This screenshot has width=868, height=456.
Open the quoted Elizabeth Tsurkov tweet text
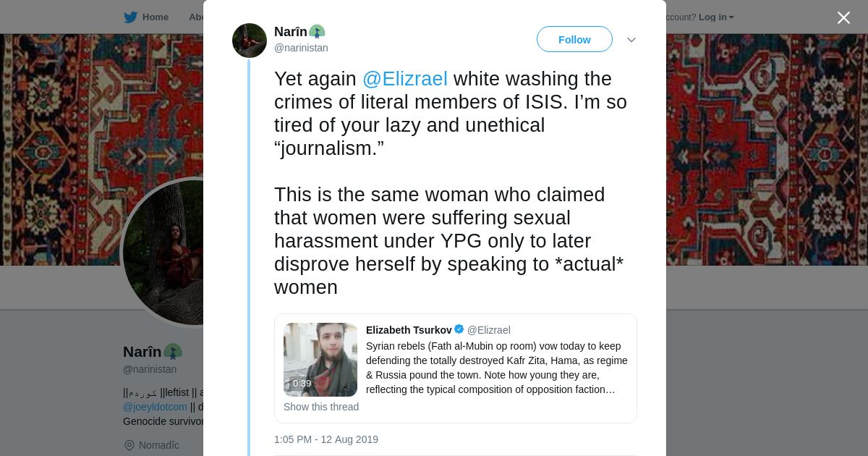pos(496,368)
